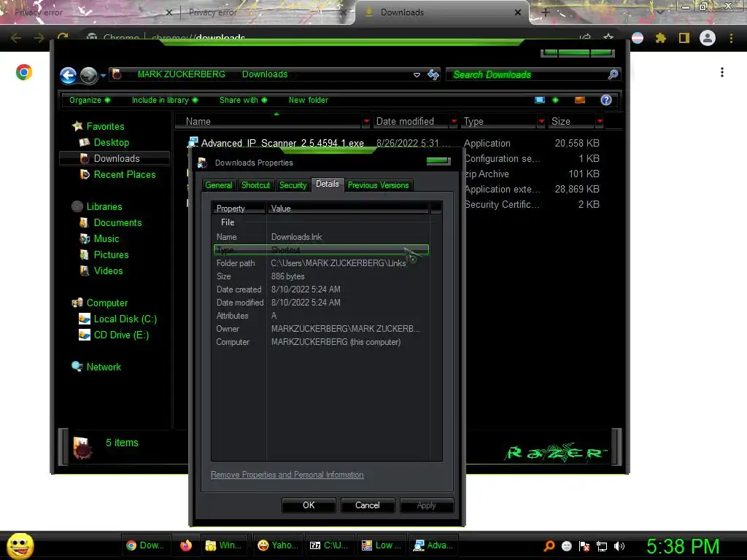Switch to the Shortcut tab

[x=255, y=185]
